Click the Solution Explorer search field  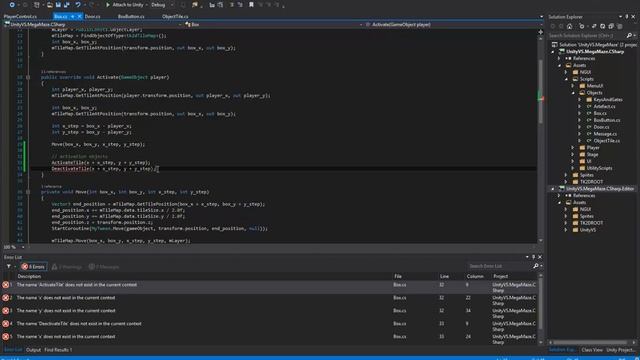[586, 36]
